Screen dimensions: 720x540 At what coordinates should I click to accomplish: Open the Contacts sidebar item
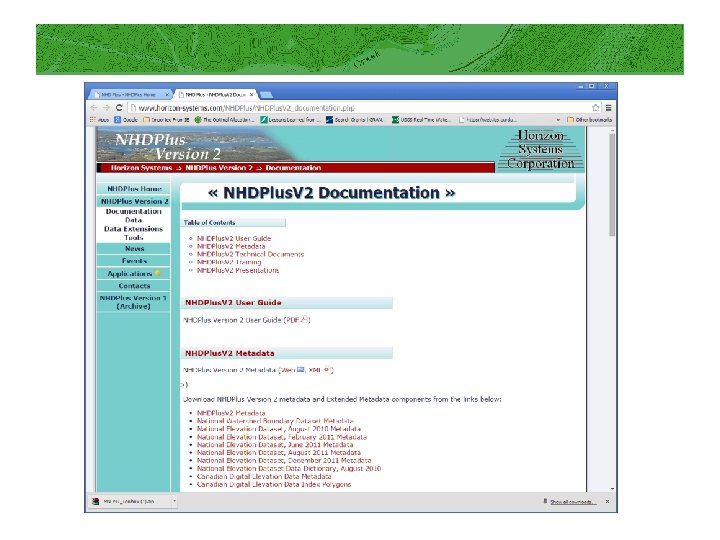tap(134, 286)
